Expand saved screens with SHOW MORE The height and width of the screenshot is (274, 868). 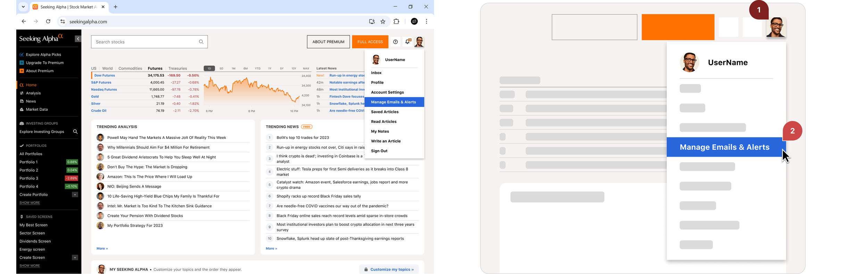(x=30, y=266)
